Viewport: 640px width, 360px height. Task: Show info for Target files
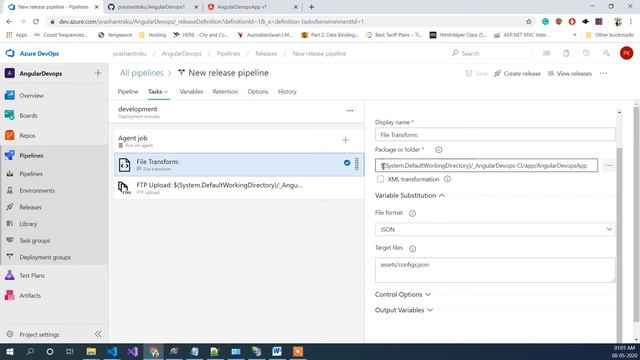click(x=412, y=249)
